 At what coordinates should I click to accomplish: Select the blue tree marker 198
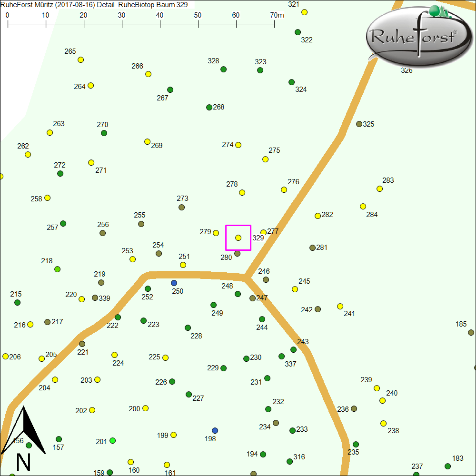click(x=215, y=430)
